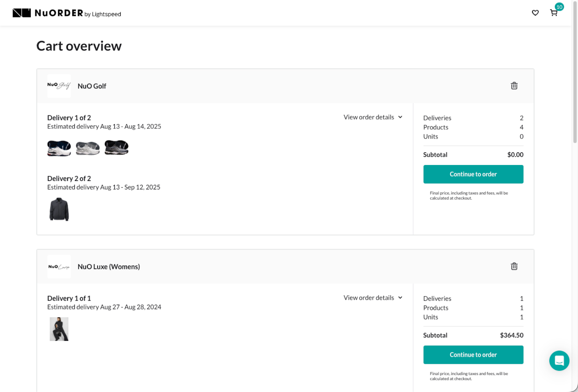
Task: Open the shopping cart icon
Action: 553,13
